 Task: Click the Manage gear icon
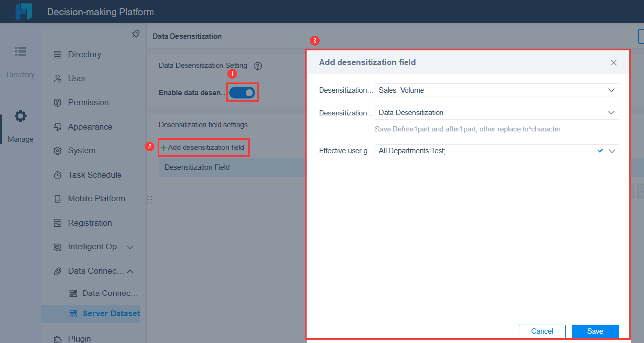21,116
